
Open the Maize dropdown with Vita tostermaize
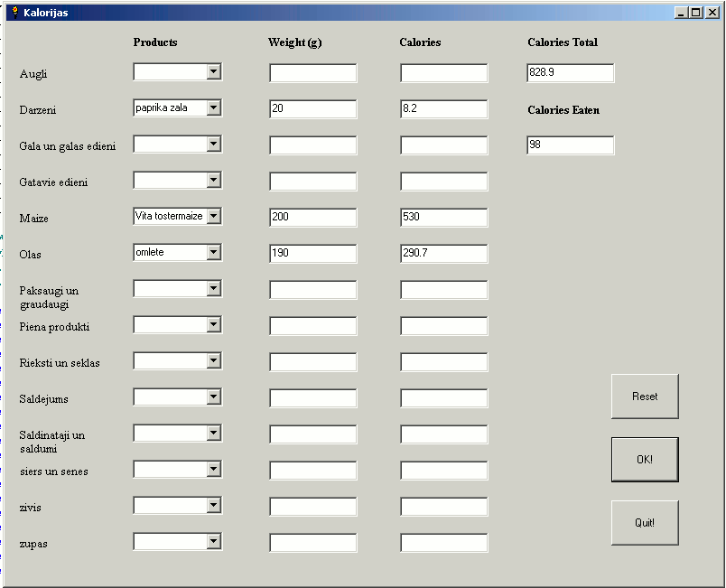tap(213, 217)
